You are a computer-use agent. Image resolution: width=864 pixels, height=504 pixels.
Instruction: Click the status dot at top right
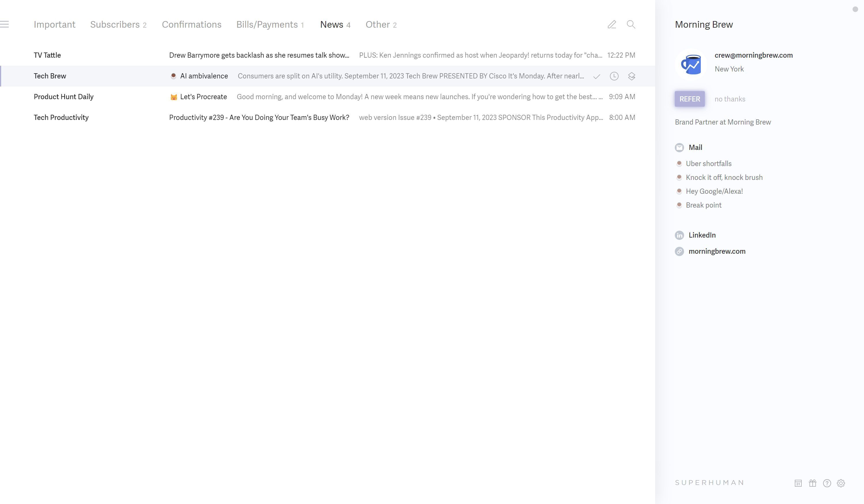click(855, 9)
